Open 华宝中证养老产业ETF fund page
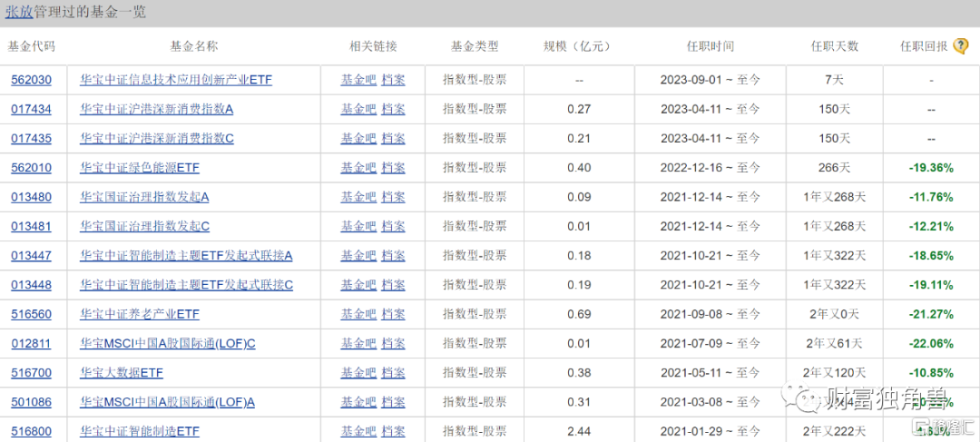Image resolution: width=980 pixels, height=442 pixels. pos(140,314)
